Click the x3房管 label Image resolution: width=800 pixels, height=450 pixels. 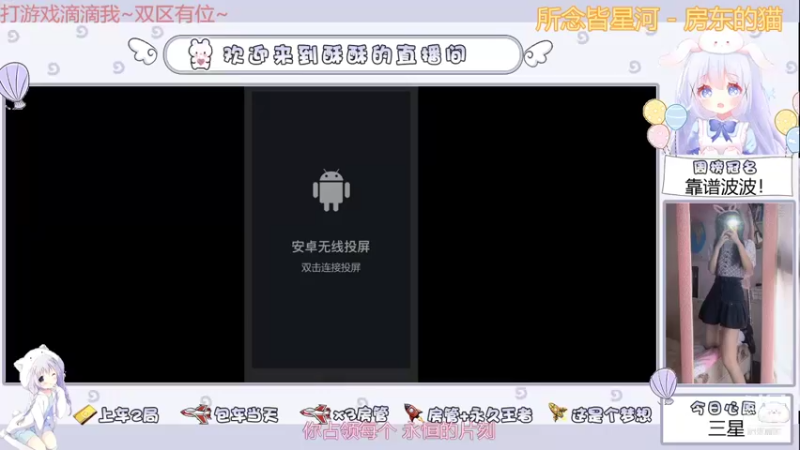[x=361, y=414]
